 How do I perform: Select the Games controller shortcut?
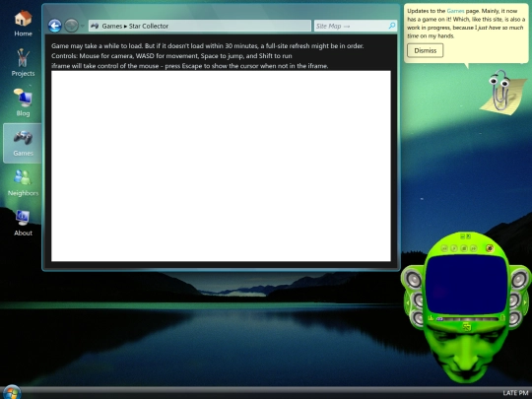(x=23, y=143)
